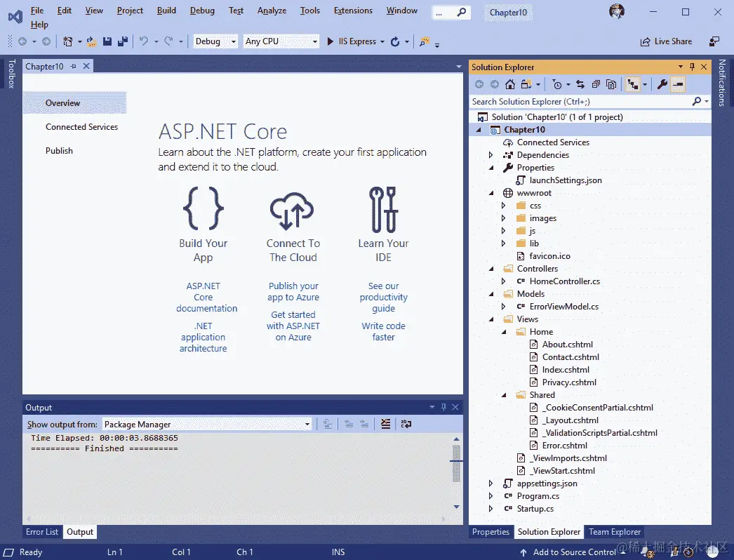Click the Save toolbar icon

pos(107,41)
